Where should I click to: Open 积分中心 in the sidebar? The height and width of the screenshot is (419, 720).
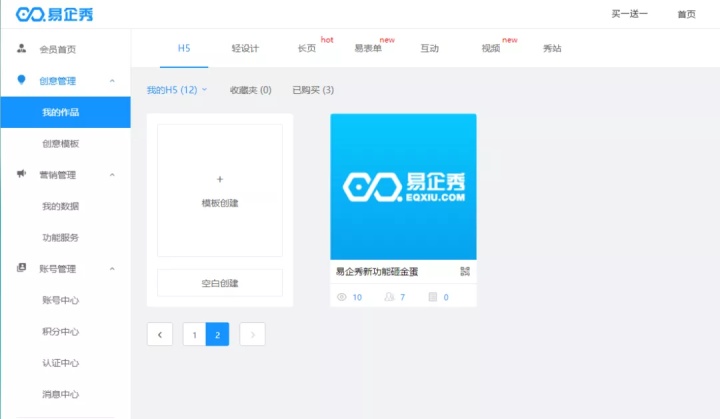click(x=61, y=331)
